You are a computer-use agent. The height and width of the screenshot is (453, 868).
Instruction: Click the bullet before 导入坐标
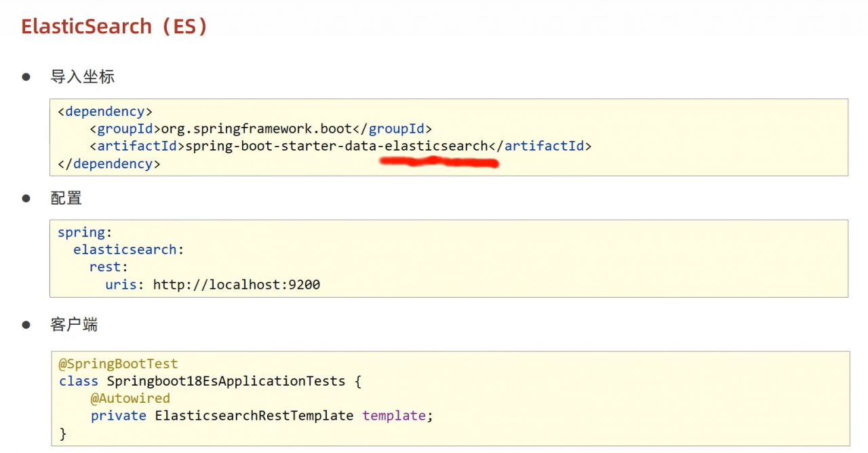[26, 77]
